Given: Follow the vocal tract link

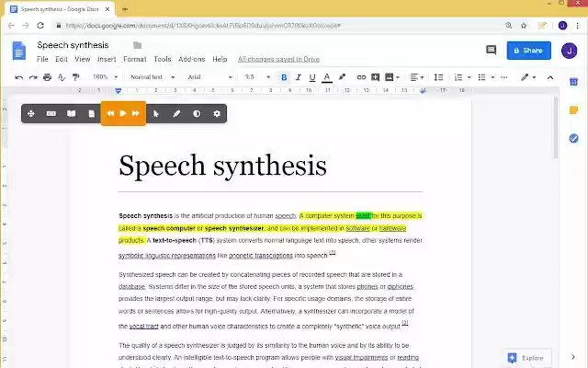Looking at the screenshot, I should [x=143, y=327].
